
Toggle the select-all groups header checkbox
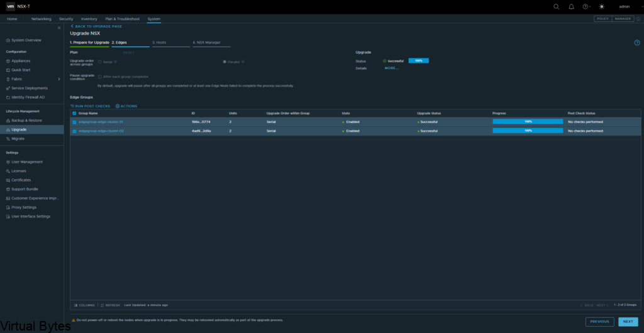coord(74,113)
